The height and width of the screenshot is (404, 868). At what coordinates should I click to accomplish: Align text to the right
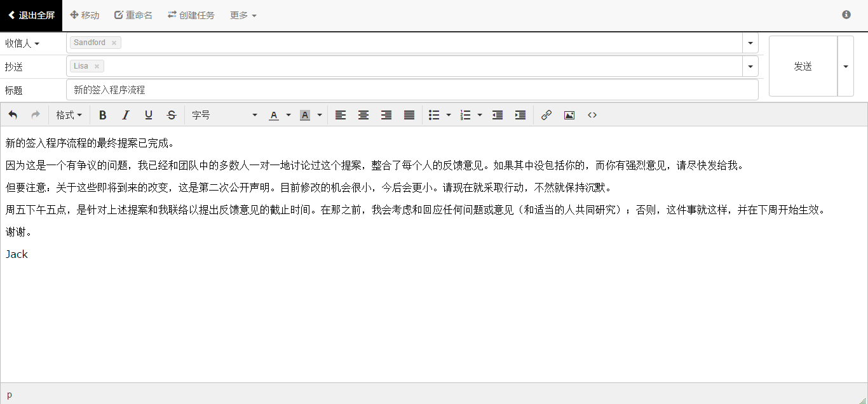(x=386, y=115)
